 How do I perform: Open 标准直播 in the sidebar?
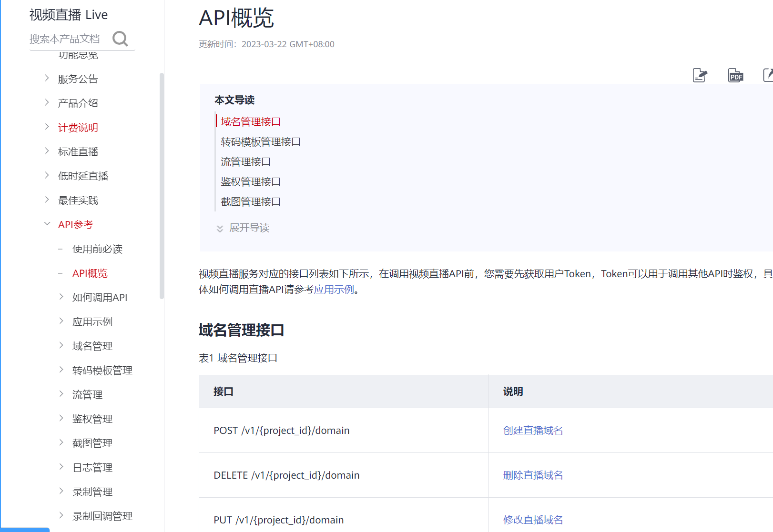[78, 152]
